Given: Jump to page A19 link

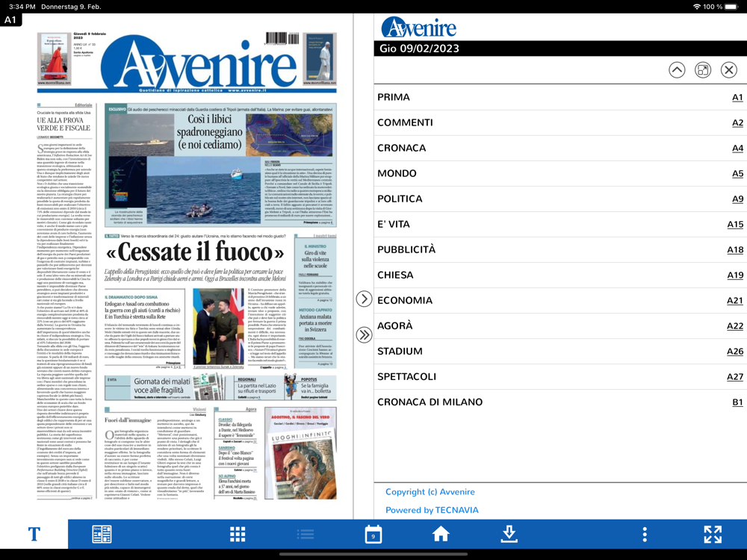Looking at the screenshot, I should (735, 275).
